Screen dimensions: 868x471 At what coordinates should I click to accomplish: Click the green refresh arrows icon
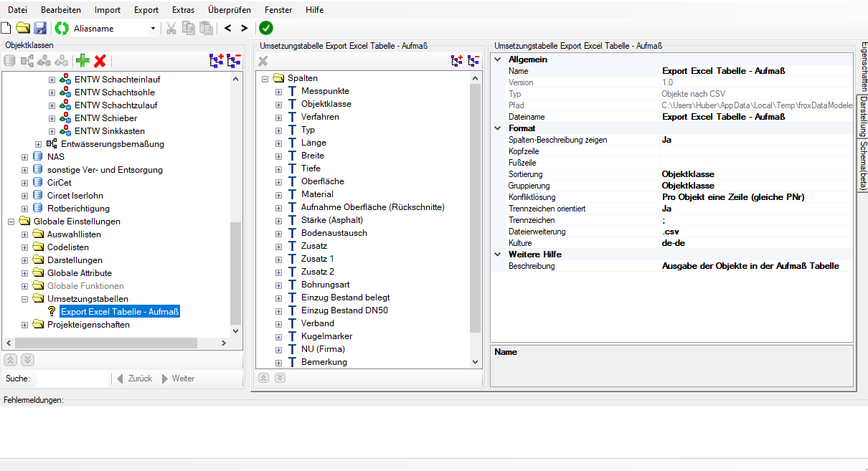[x=62, y=28]
